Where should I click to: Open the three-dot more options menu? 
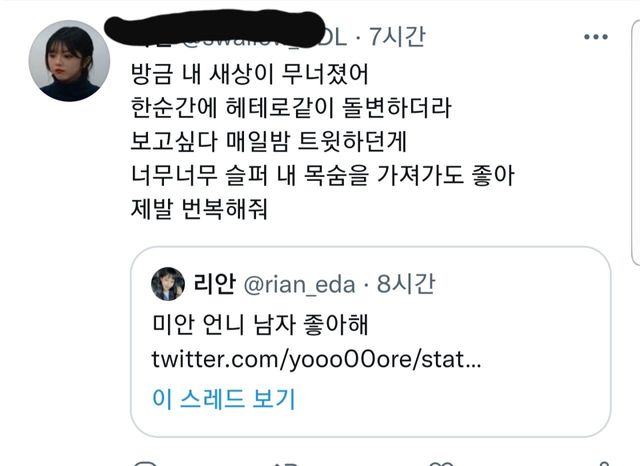[596, 37]
